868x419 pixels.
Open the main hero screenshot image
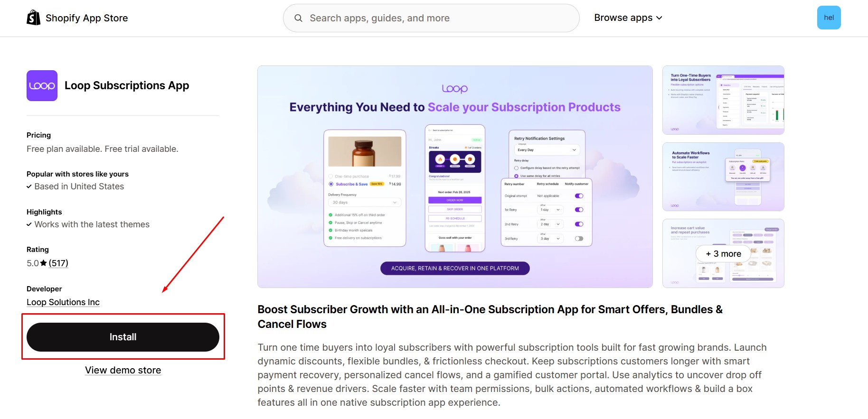pyautogui.click(x=455, y=177)
